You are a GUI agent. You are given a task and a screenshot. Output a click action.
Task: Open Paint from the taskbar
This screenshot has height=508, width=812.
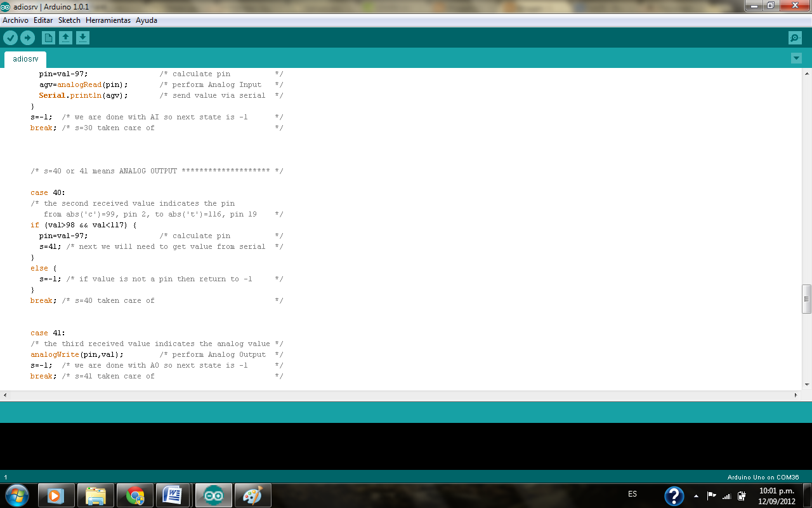pyautogui.click(x=252, y=495)
